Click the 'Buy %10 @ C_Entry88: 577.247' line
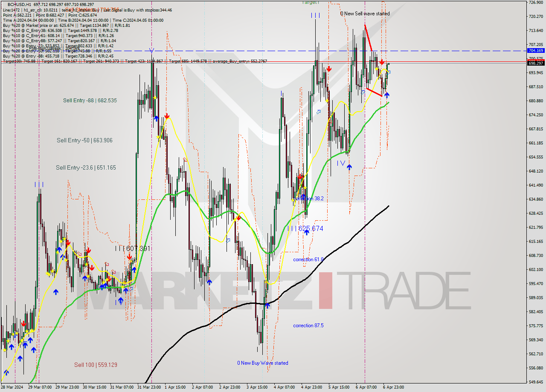This screenshot has width=546, height=392. tap(59, 41)
